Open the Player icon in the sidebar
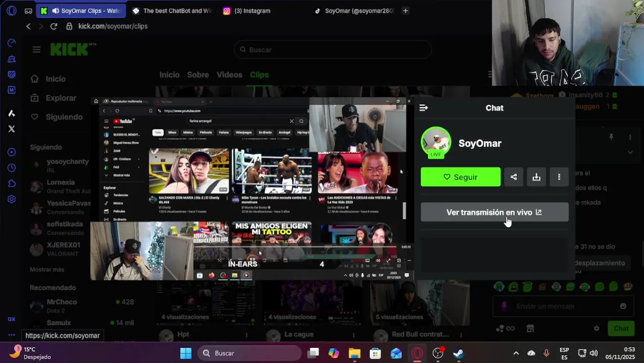The height and width of the screenshot is (363, 644). click(12, 152)
